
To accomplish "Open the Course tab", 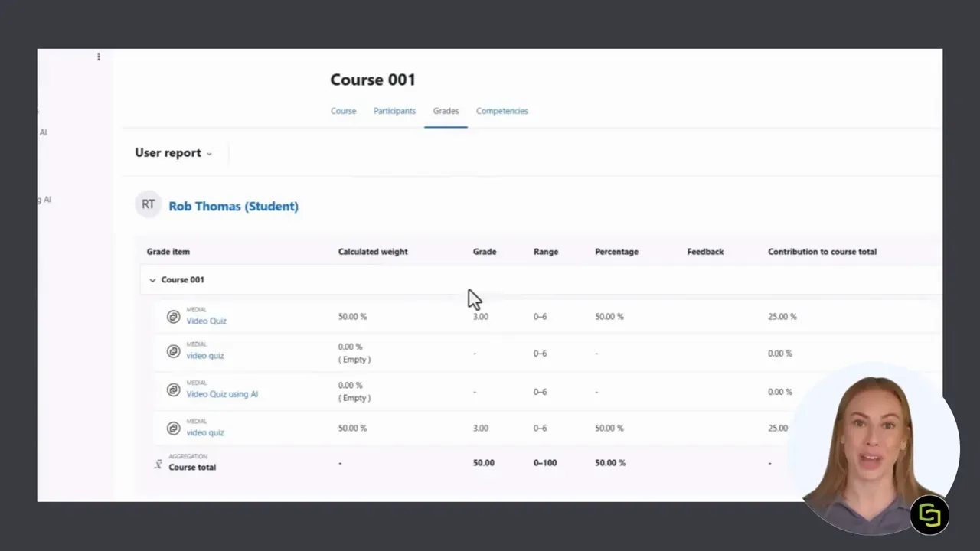I will (343, 111).
